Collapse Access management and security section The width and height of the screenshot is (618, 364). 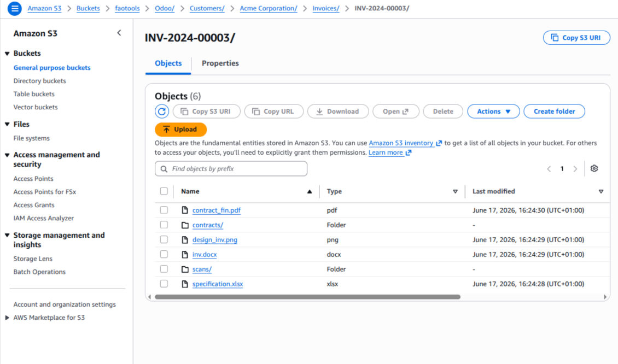pyautogui.click(x=7, y=155)
